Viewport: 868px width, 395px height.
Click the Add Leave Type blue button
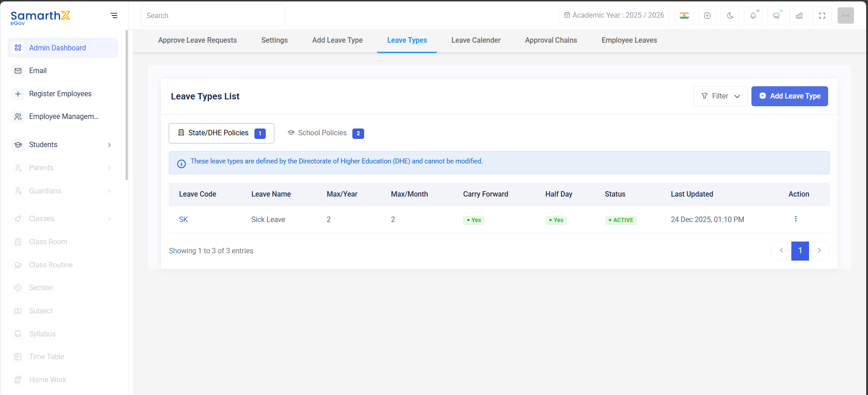(790, 96)
